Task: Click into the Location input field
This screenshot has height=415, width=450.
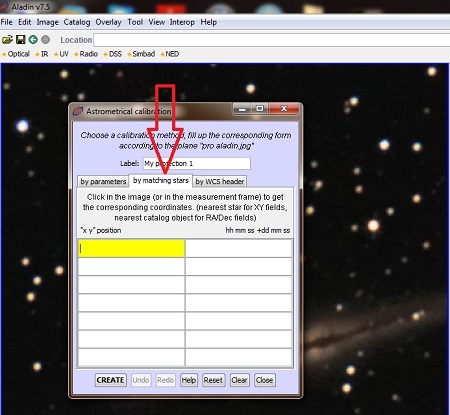Action: pos(272,40)
